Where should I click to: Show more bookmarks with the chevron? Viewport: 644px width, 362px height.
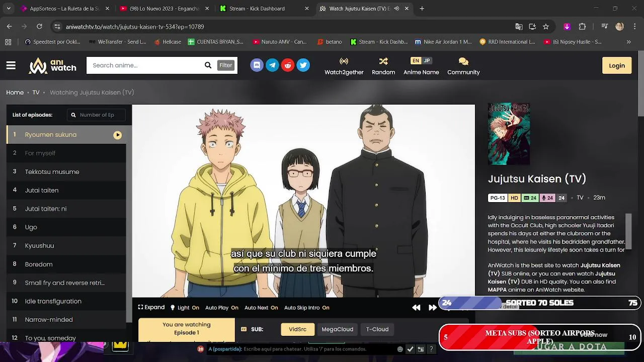pyautogui.click(x=628, y=42)
